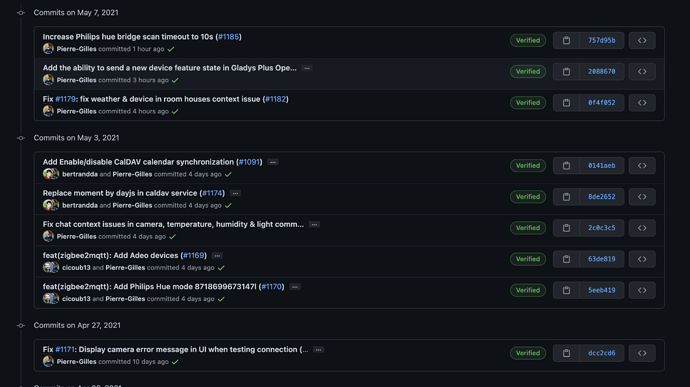The width and height of the screenshot is (690, 387).
Task: Browse repository at commit 5eeb419
Action: tap(642, 291)
